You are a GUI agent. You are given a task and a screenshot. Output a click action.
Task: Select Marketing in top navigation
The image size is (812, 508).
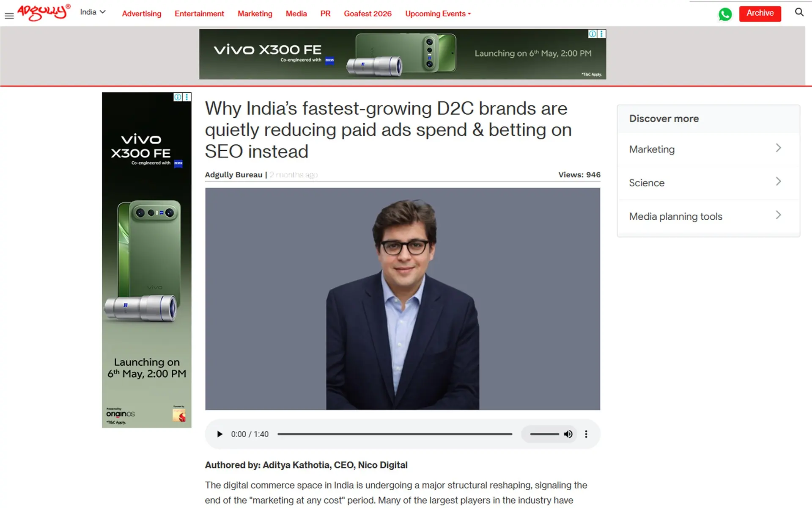pos(255,14)
